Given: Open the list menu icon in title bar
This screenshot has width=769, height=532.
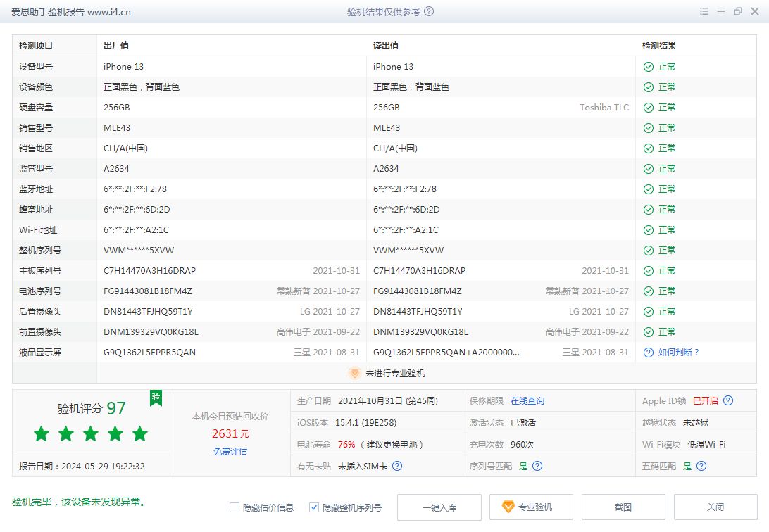Looking at the screenshot, I should (x=704, y=11).
